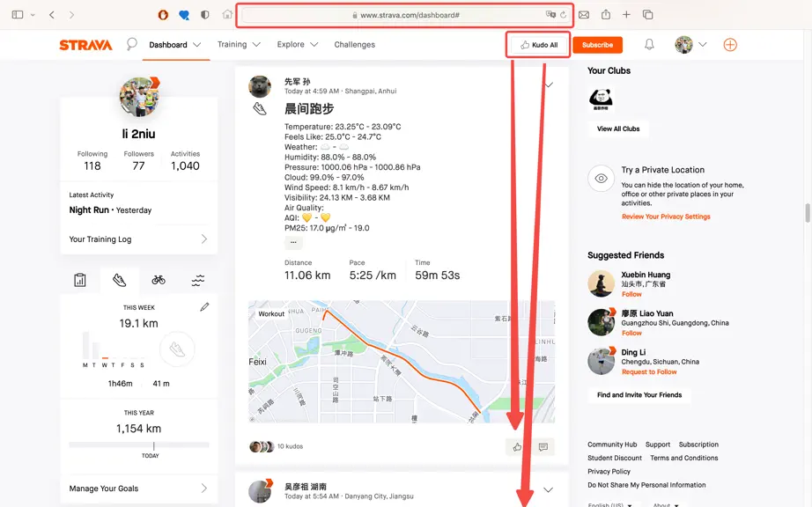Click the li 2niu profile avatar
The image size is (812, 507).
coord(139,97)
